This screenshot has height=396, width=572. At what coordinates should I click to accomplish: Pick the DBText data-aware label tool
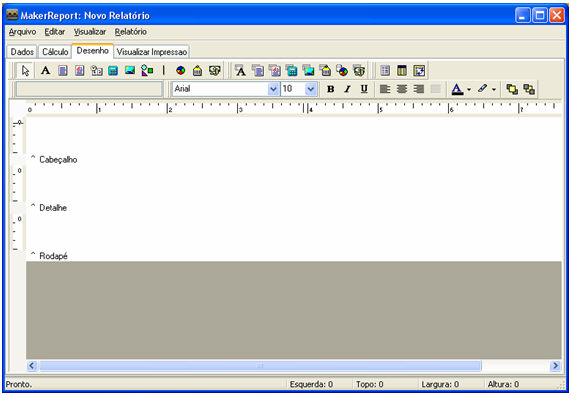240,71
